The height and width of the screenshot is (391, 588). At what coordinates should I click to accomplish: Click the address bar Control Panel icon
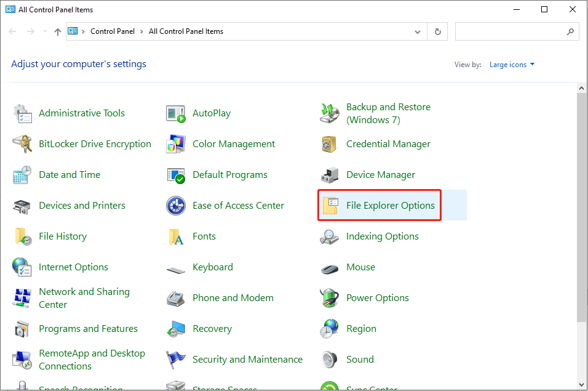(x=73, y=31)
